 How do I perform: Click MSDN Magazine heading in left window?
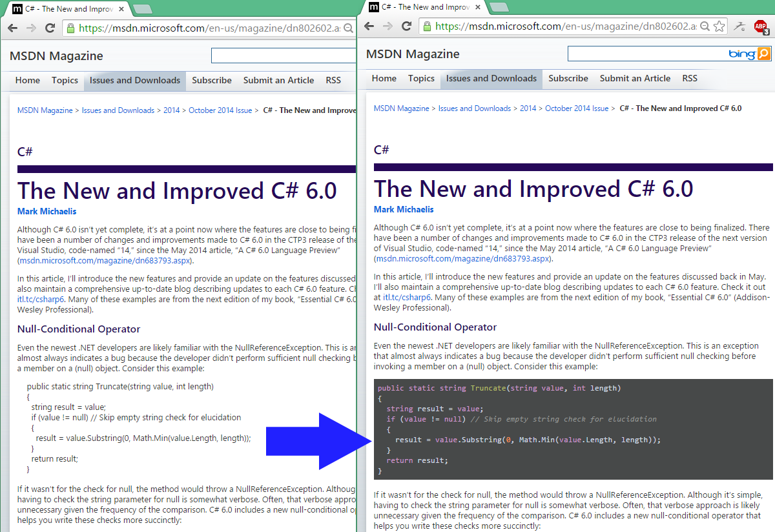click(56, 56)
